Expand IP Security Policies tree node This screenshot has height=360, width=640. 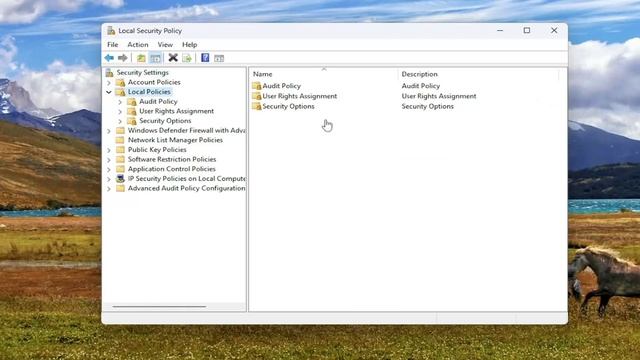(109, 179)
